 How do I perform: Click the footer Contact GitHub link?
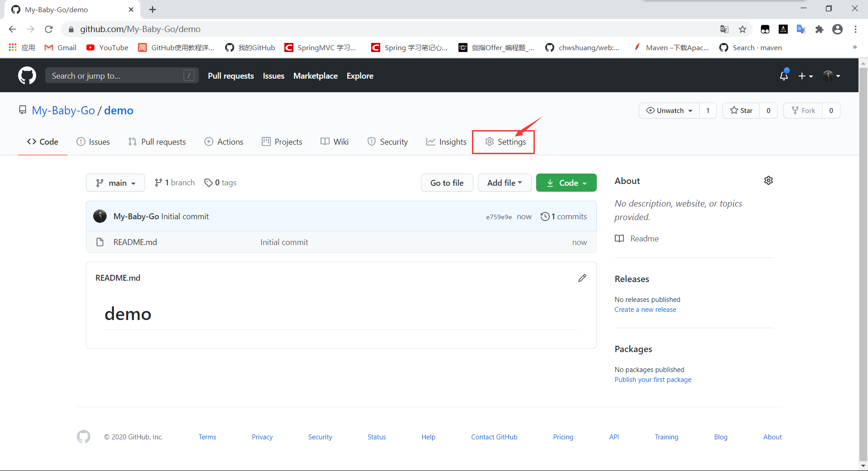click(x=494, y=437)
